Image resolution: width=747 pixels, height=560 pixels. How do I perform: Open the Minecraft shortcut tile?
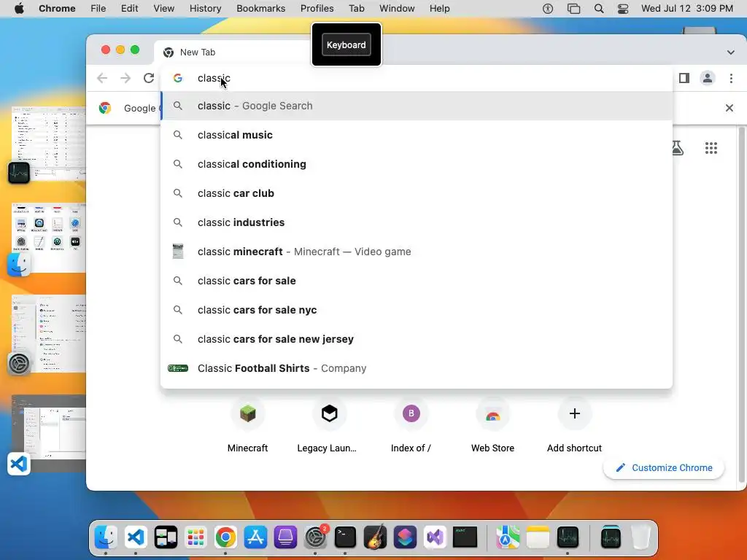(x=248, y=425)
